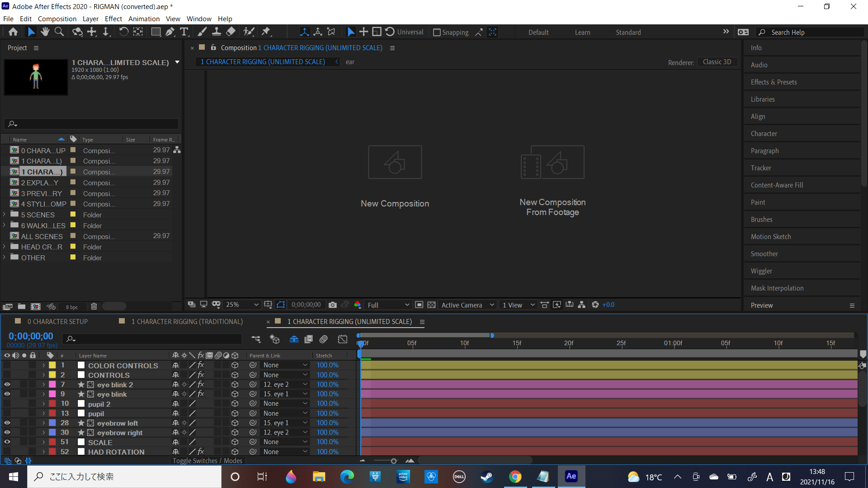Select the Pen tool
Image resolution: width=868 pixels, height=488 pixels.
(x=170, y=32)
